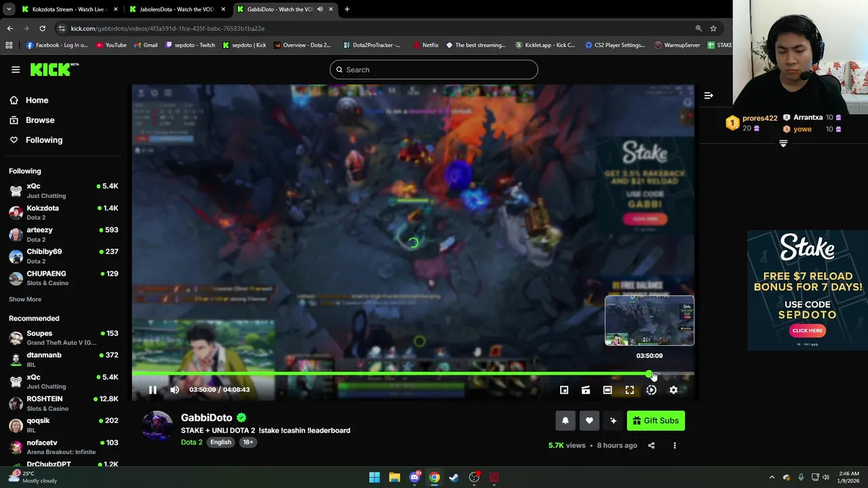Mute the video player volume
This screenshot has height=488, width=868.
coord(174,390)
